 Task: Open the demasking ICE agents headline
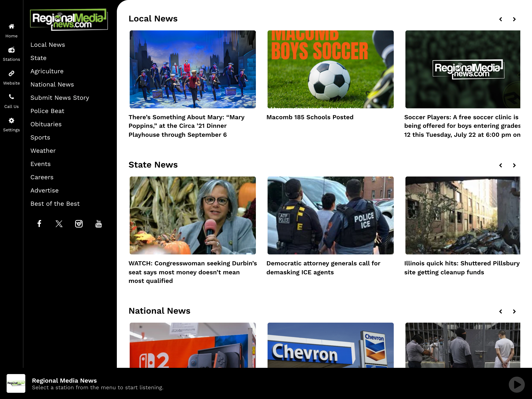click(323, 268)
